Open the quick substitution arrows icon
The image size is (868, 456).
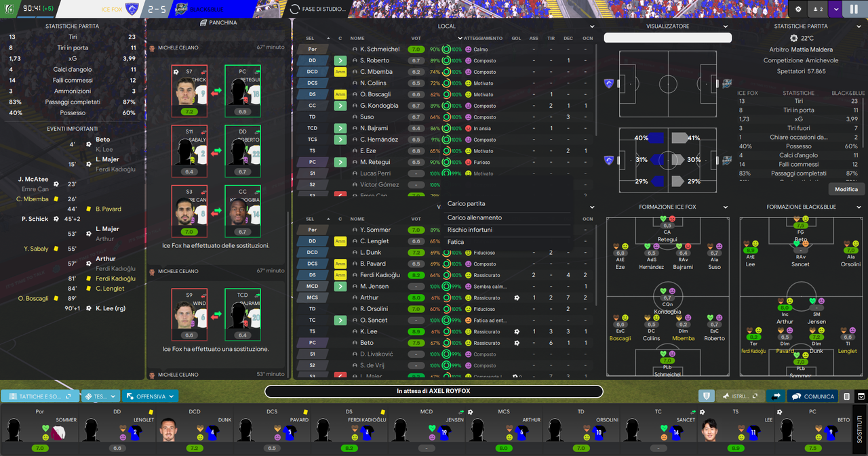[776, 396]
